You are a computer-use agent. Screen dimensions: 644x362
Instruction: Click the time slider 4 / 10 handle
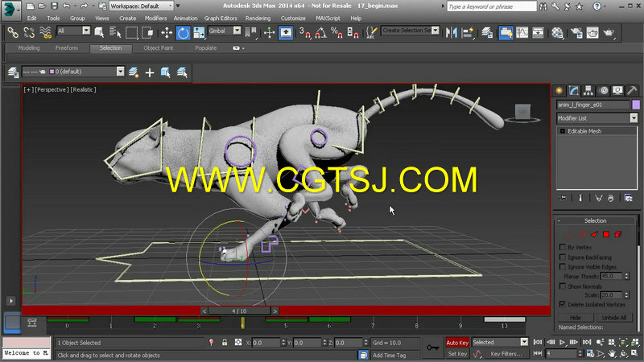[x=239, y=311]
